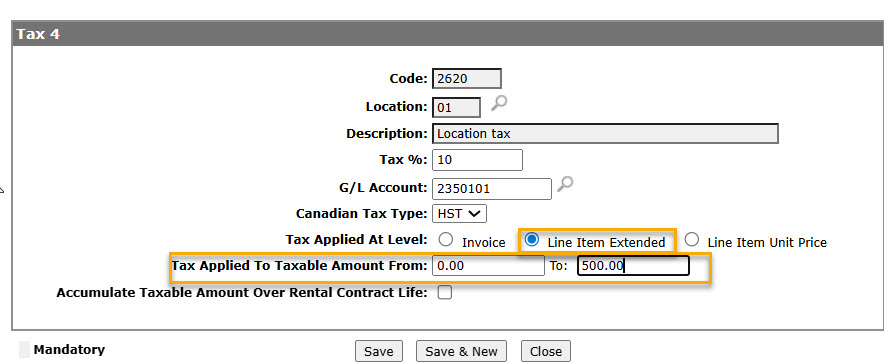This screenshot has height=362, width=895.
Task: Edit the Tax % field
Action: [477, 160]
